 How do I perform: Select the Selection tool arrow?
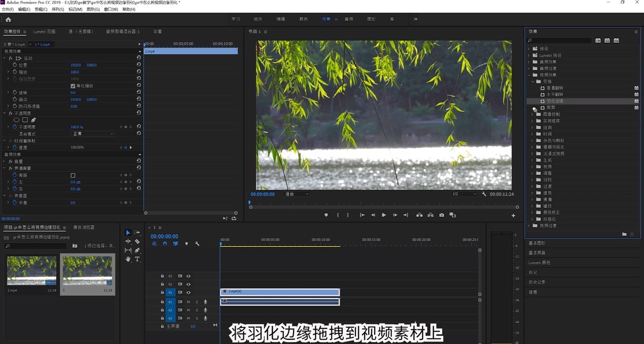click(x=128, y=233)
